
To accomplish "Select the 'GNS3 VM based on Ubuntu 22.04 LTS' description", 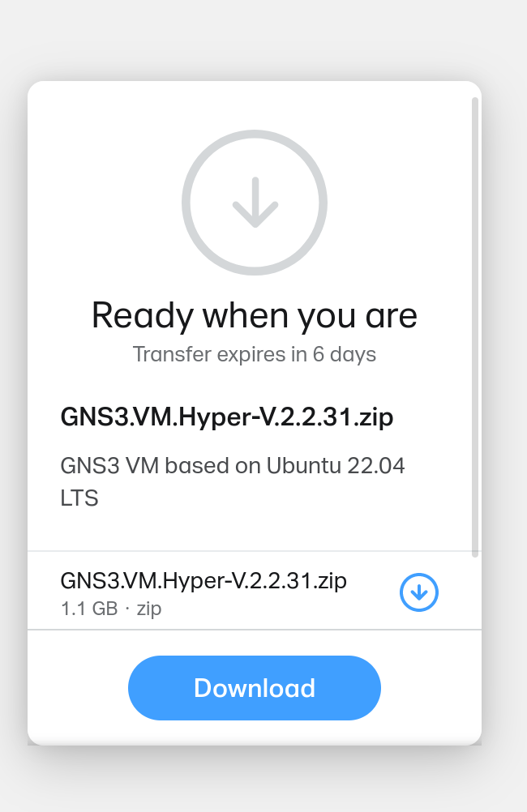I will tap(233, 481).
